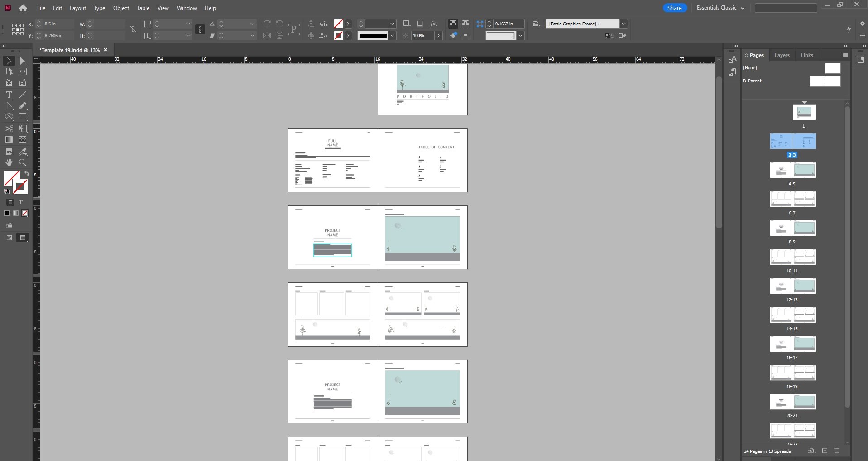868x461 pixels.
Task: Open the scale X percentage dropdown
Action: 188,24
